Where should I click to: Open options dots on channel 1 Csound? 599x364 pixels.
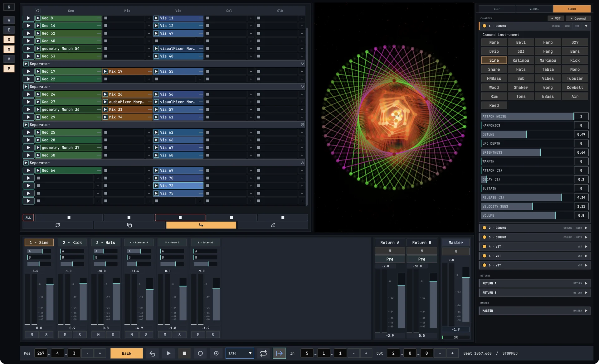[577, 26]
